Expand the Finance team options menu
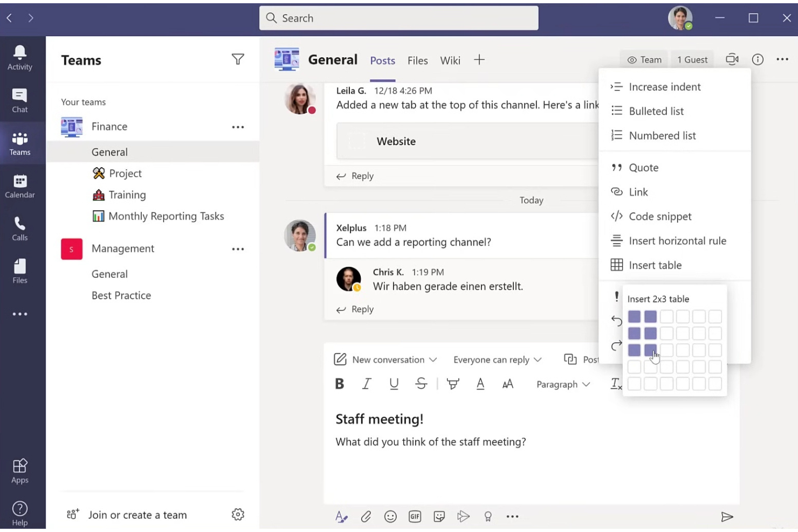 tap(238, 126)
